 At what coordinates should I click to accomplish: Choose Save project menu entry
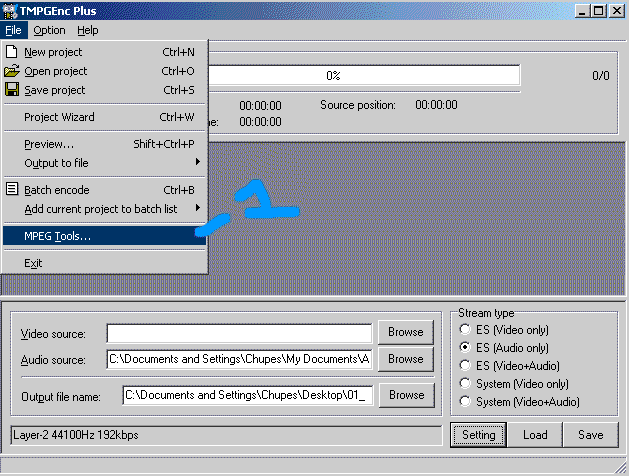(x=104, y=90)
